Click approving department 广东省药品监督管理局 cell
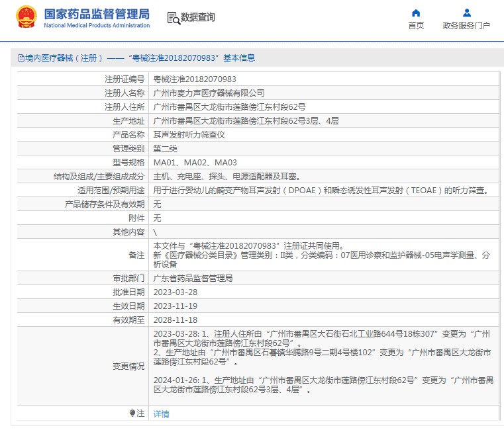This screenshot has width=504, height=430. [x=193, y=279]
